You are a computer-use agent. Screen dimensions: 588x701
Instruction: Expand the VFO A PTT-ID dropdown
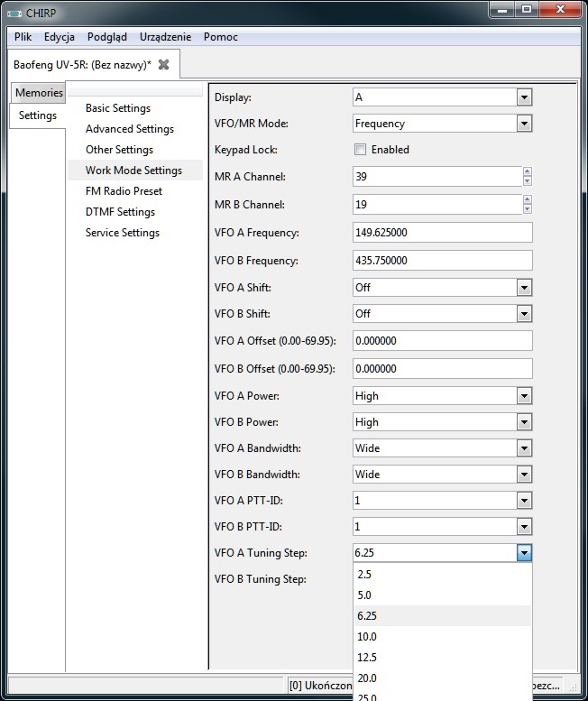pos(524,501)
